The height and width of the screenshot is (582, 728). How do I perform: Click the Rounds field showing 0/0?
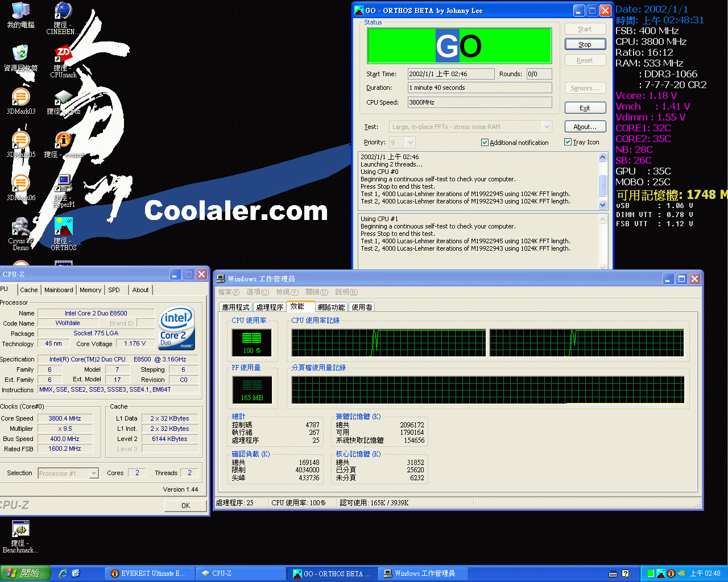pos(539,74)
